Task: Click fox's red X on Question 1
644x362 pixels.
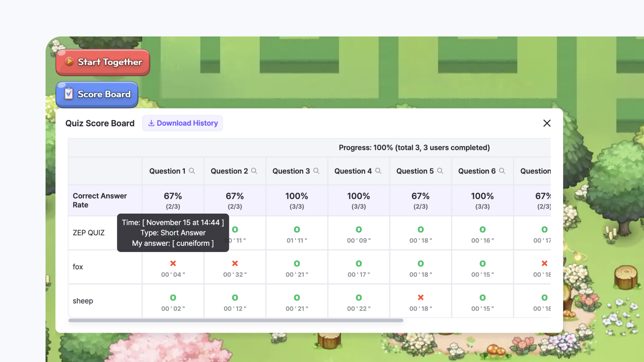Action: 173,263
